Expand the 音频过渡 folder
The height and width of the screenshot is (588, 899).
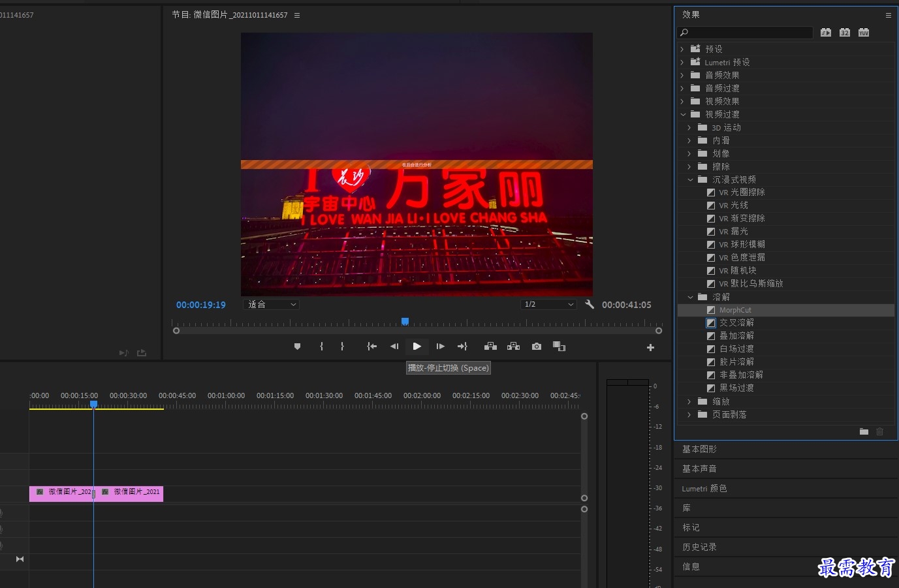pos(682,88)
